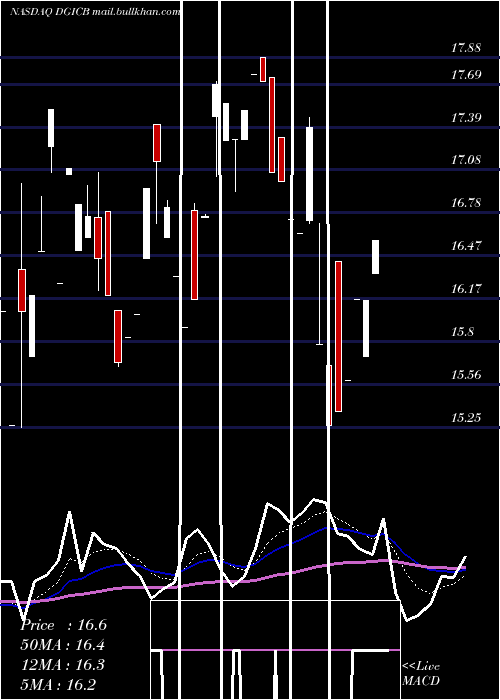
Task: Click the 15.8 price level label
Action: (x=463, y=332)
